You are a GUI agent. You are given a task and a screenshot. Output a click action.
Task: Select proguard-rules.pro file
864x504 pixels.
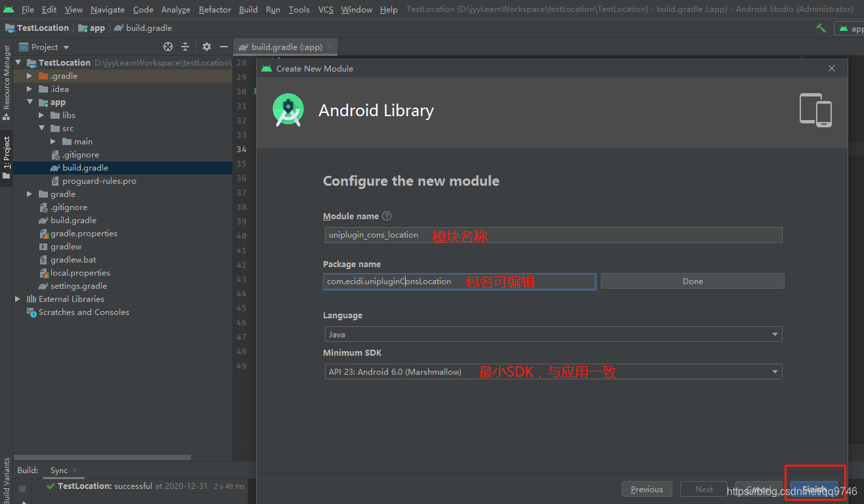pos(99,181)
